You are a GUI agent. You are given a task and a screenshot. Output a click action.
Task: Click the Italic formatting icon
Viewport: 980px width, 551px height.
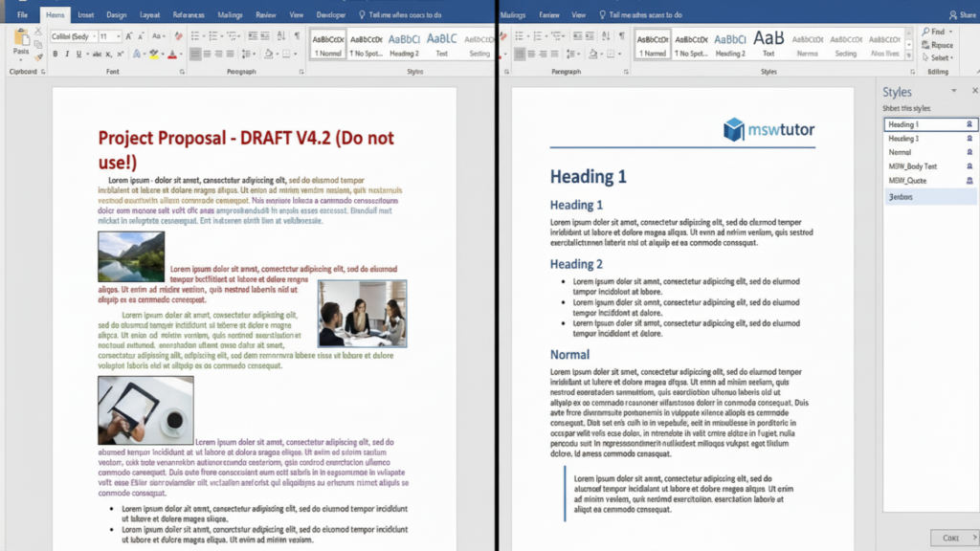coord(67,54)
